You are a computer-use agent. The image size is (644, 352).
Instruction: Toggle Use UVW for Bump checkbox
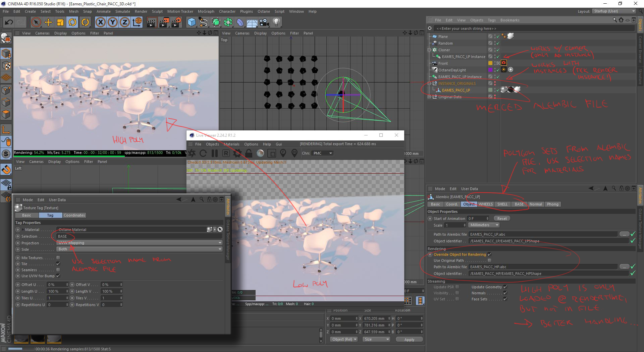click(58, 276)
